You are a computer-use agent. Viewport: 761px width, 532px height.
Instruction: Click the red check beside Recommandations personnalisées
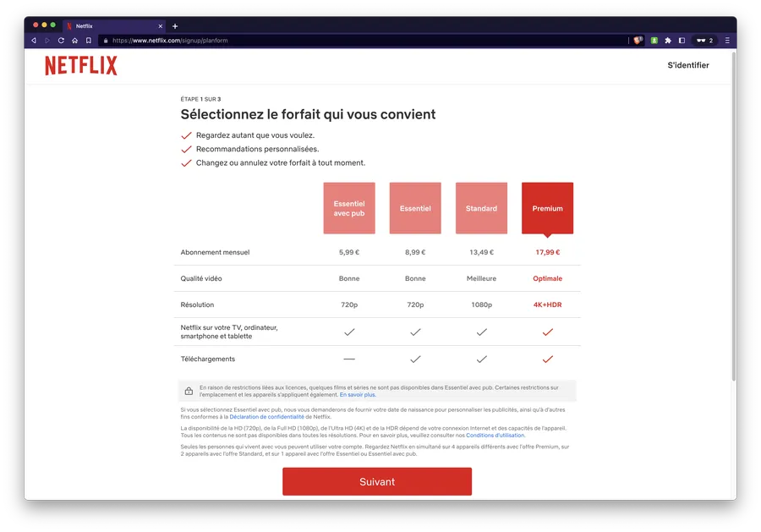point(186,149)
